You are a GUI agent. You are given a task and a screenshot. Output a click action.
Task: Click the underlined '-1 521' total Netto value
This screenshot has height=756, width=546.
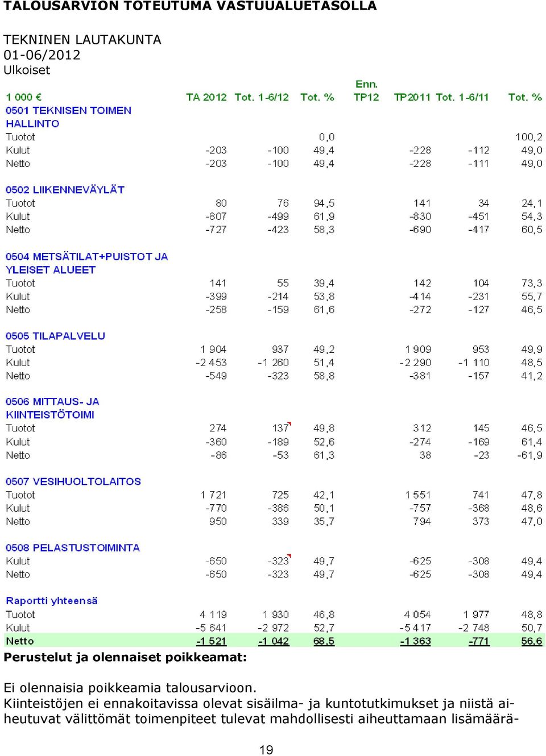[x=211, y=641]
